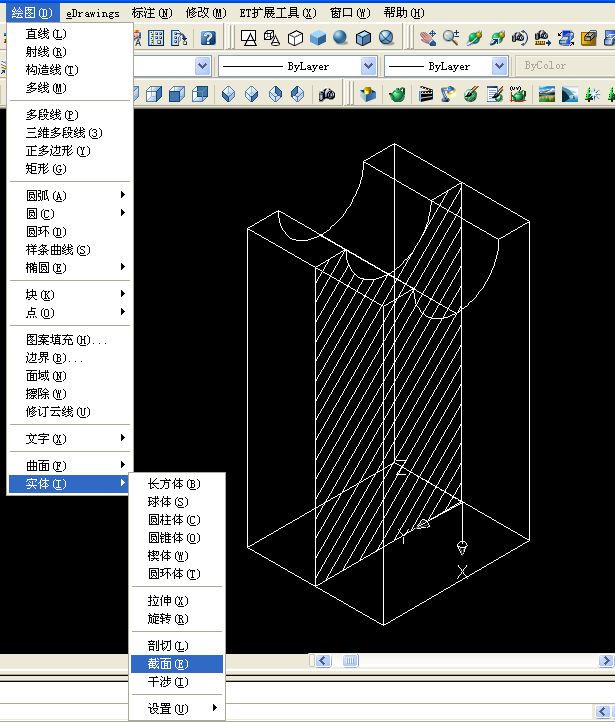Click the Help question mark icon
Image resolution: width=615 pixels, height=723 pixels.
pos(208,38)
